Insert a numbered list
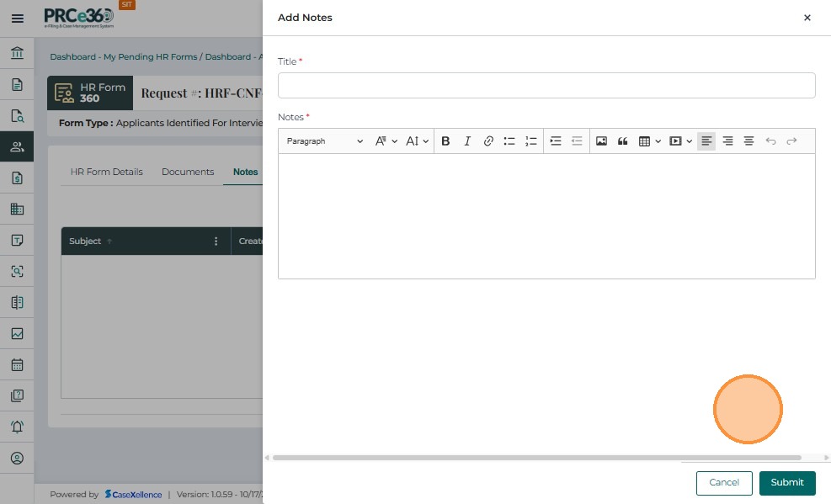Image resolution: width=831 pixels, height=504 pixels. [530, 141]
